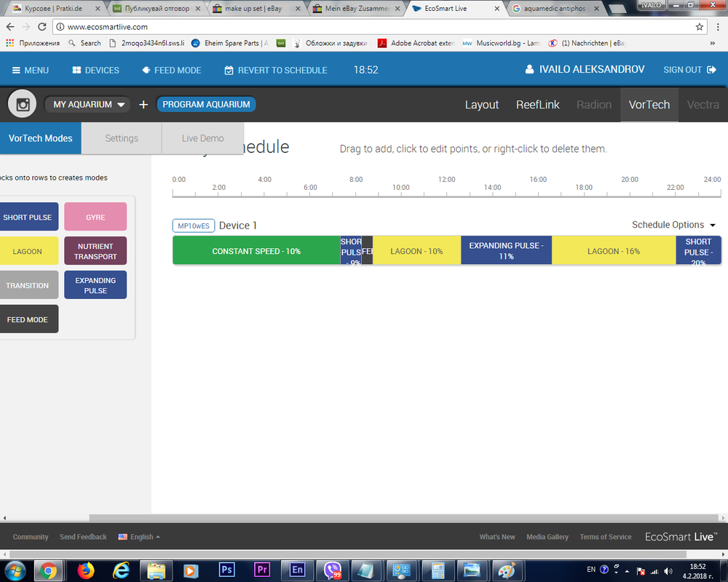Open Firefox from taskbar
Viewport: 728px width, 582px height.
coord(85,570)
